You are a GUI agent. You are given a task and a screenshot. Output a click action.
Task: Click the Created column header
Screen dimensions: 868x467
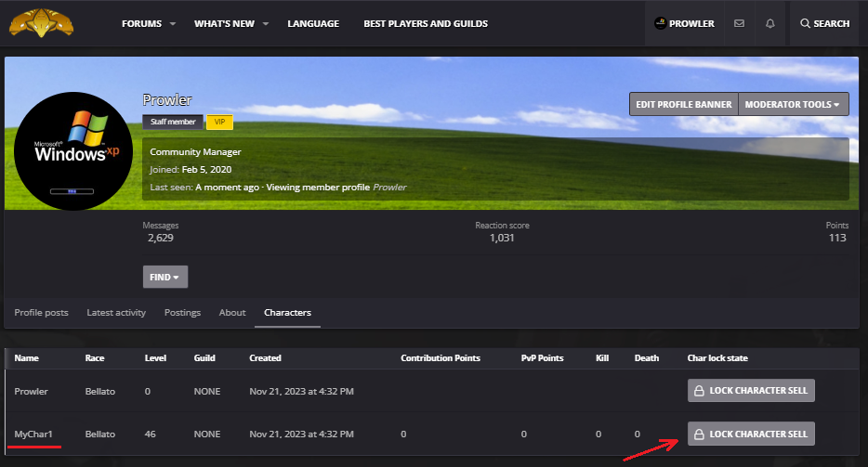265,358
